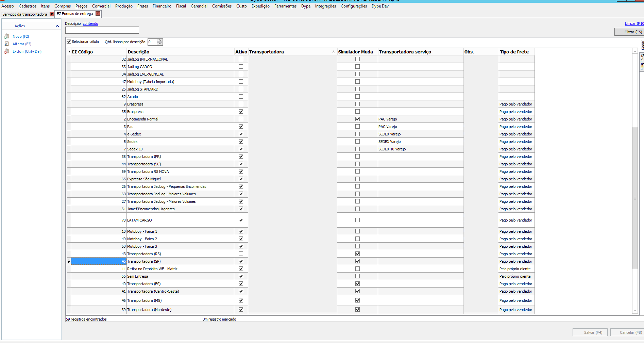Click the Alterar (F3) icon
This screenshot has height=343, width=644.
coord(6,44)
